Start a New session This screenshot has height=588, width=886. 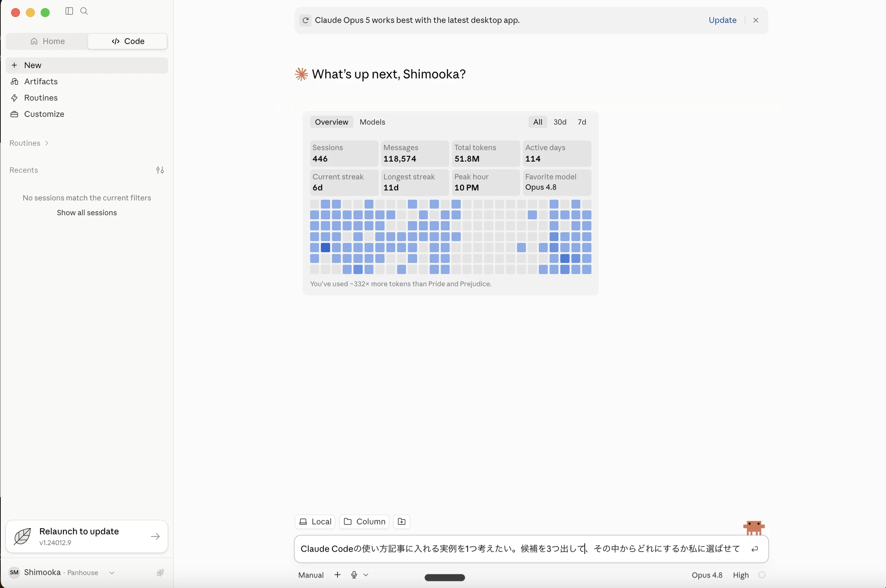coord(87,65)
